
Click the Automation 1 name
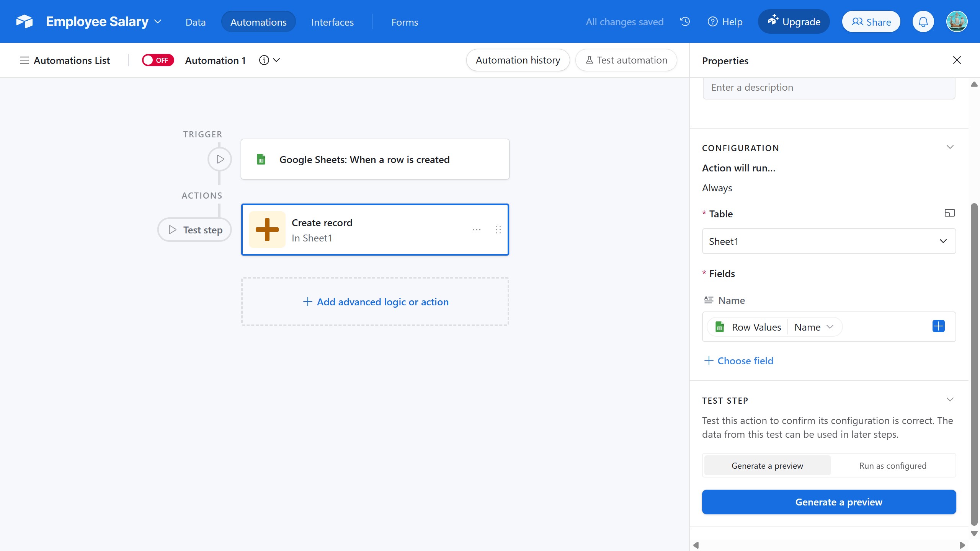pos(215,60)
